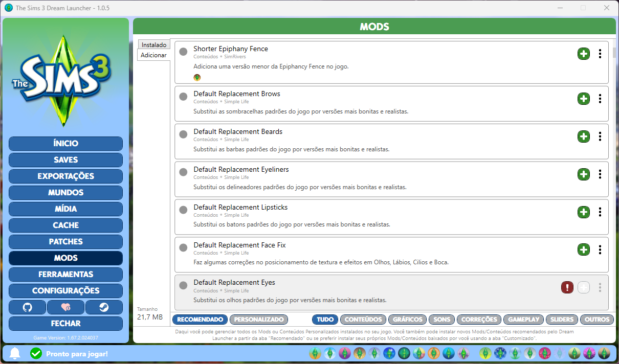Filter mods by CONTEÚDOS
This screenshot has height=364, width=619.
click(363, 320)
